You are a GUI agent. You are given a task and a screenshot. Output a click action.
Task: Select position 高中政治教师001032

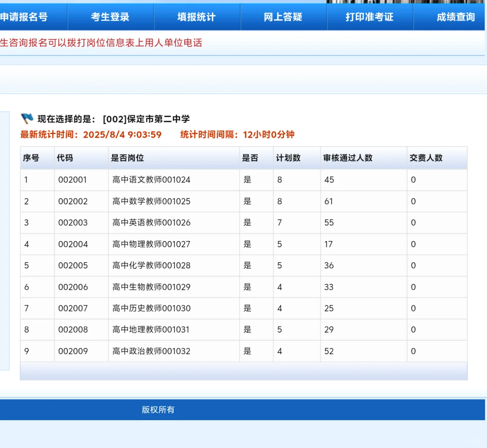point(151,351)
